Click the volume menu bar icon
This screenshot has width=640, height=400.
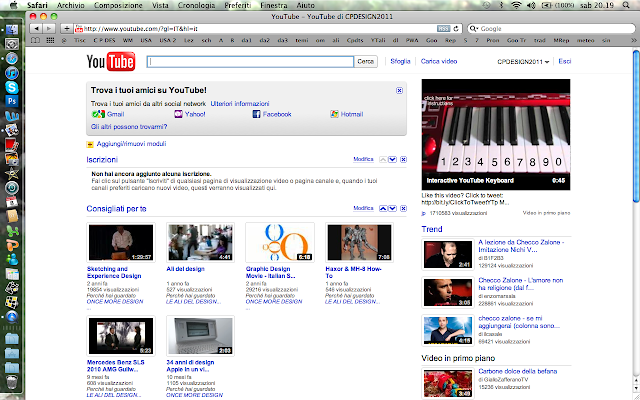pos(531,5)
